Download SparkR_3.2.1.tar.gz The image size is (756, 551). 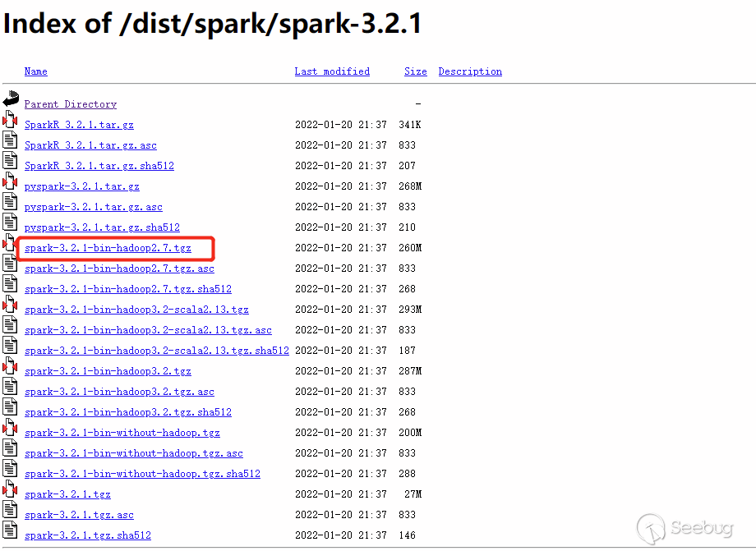(79, 125)
